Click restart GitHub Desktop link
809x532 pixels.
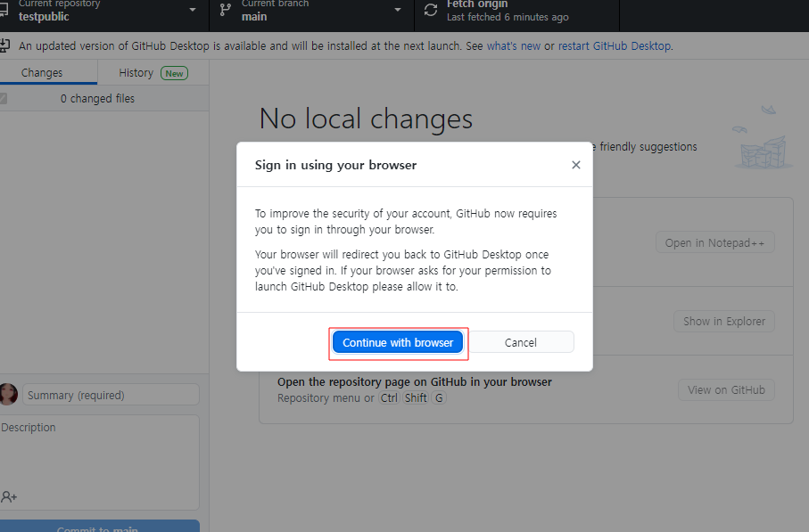click(614, 45)
